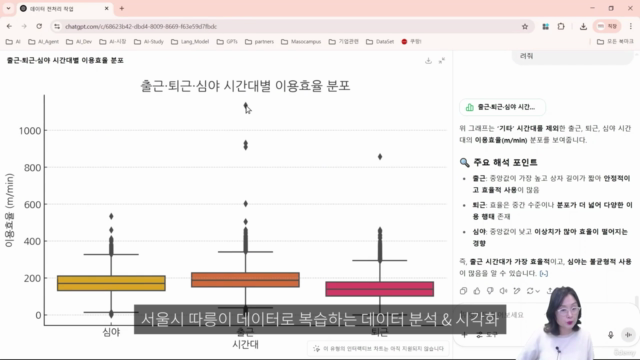640x360 pixels.
Task: Click the orange box in the chart
Action: click(245, 280)
